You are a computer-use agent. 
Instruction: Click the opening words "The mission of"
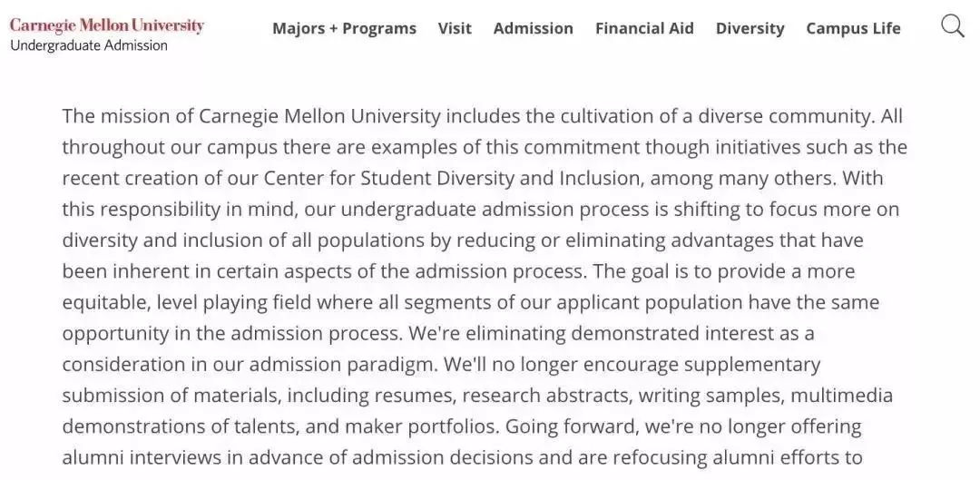[128, 116]
